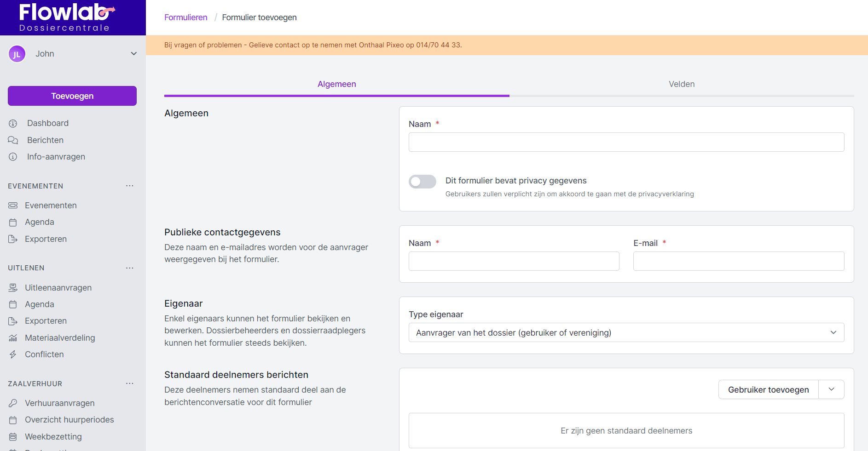This screenshot has height=451, width=868.
Task: Click the Gebruiker toevoegen button
Action: [768, 389]
